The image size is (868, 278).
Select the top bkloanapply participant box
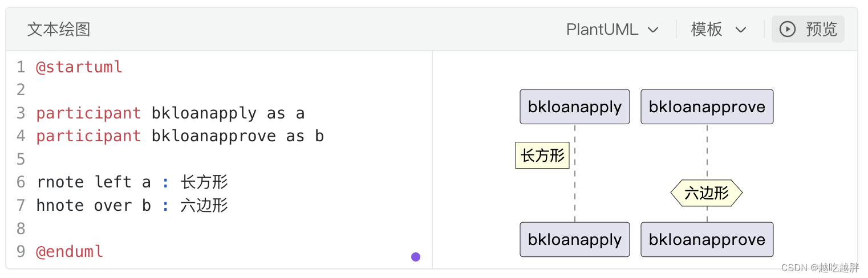(574, 107)
